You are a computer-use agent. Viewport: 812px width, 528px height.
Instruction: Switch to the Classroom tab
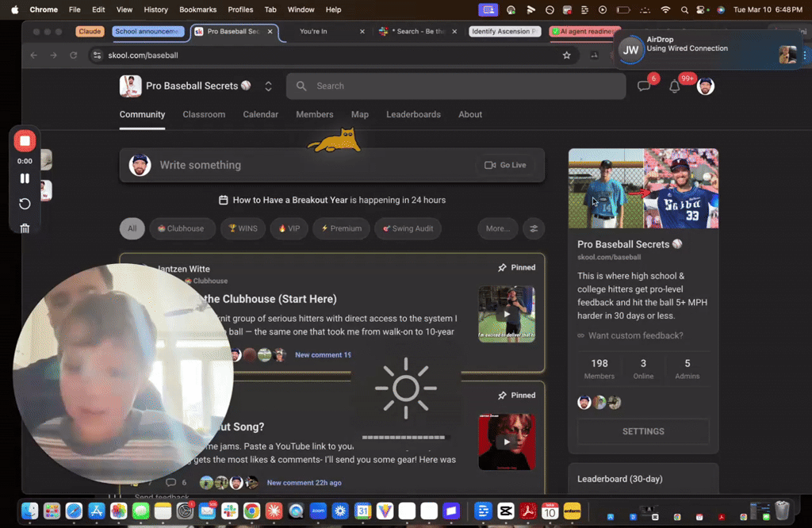pyautogui.click(x=204, y=114)
